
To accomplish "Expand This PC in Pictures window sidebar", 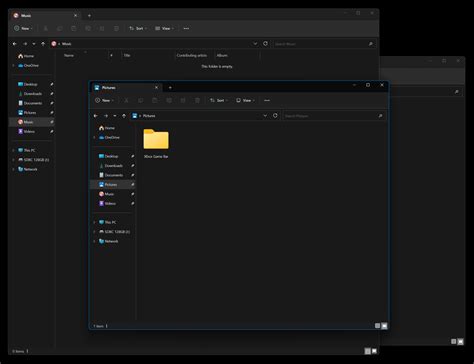I will click(94, 222).
